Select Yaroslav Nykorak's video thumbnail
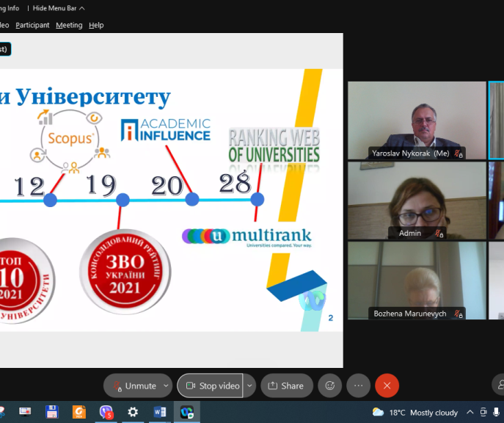 (x=416, y=120)
